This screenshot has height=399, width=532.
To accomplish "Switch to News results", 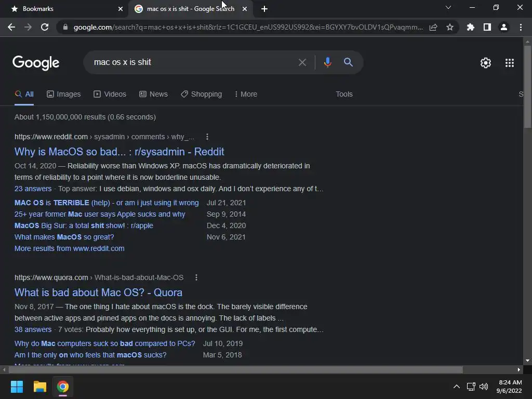I will click(153, 95).
